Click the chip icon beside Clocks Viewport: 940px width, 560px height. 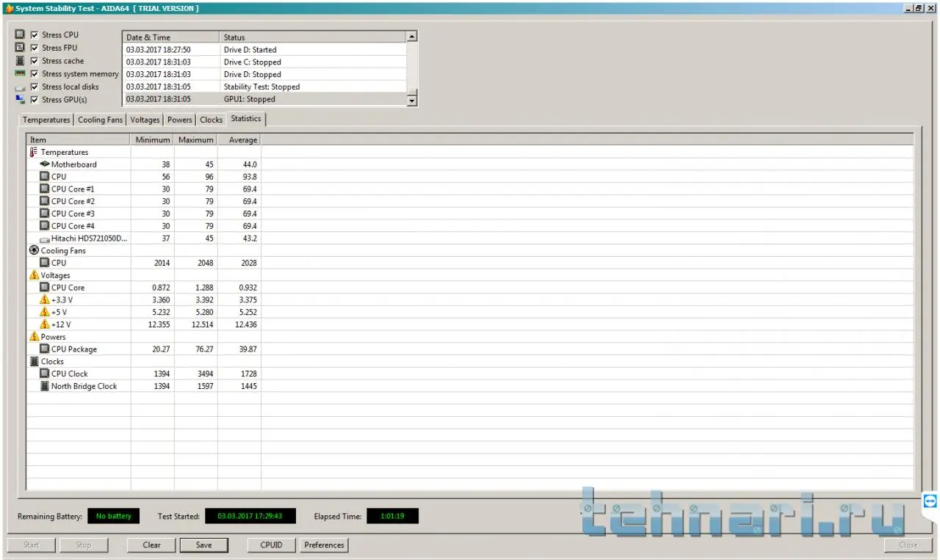point(34,361)
